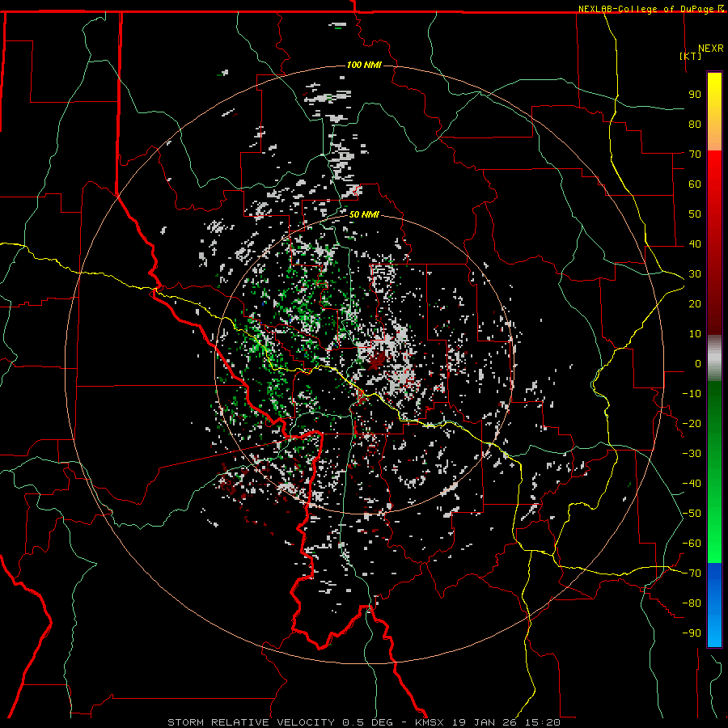Click the 50 value on velocity scale

coord(695,214)
